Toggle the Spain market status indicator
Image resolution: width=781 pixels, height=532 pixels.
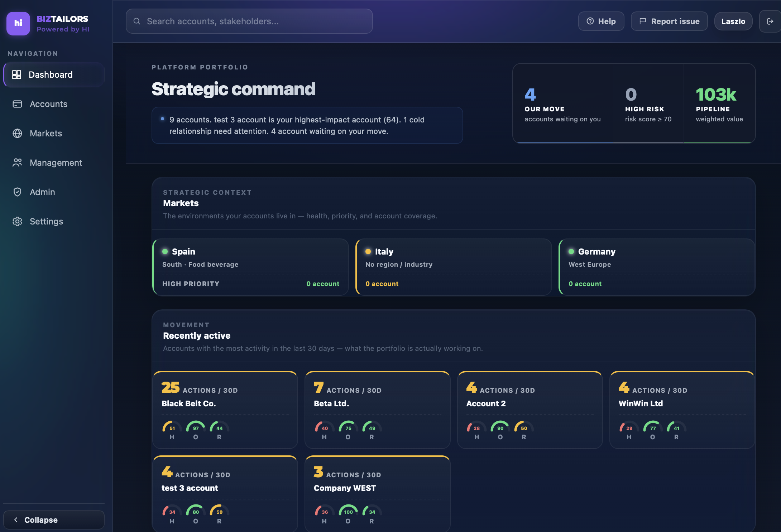(165, 251)
